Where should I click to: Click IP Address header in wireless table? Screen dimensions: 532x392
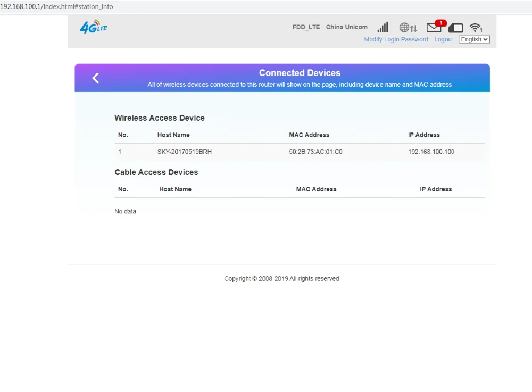coord(424,135)
